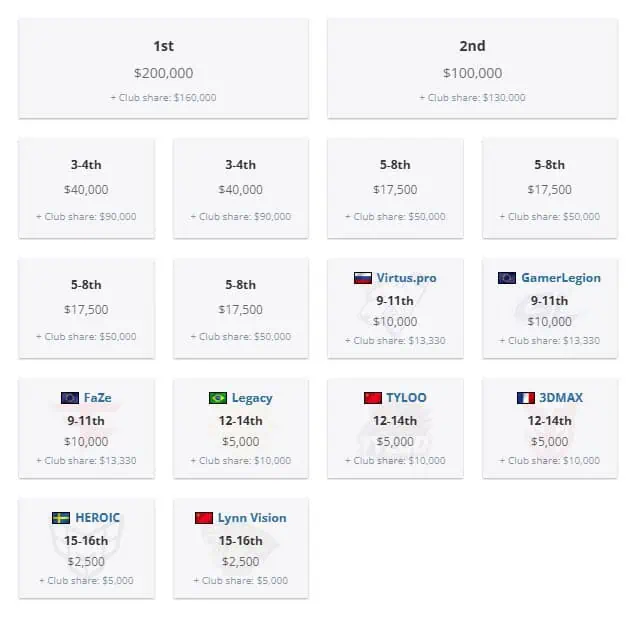Select the 1st place $200,000 card
This screenshot has width=637, height=617.
(x=164, y=69)
